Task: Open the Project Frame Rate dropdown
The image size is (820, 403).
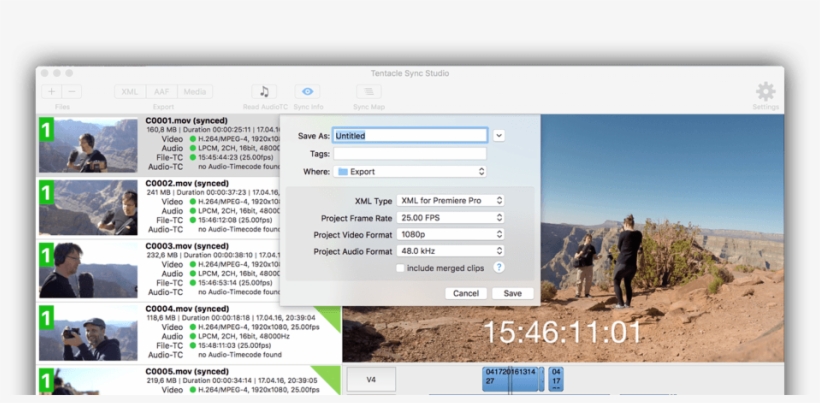Action: pyautogui.click(x=450, y=217)
